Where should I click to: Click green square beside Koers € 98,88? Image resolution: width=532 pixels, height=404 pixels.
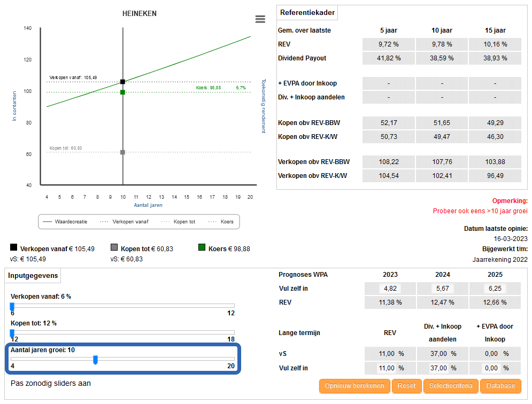point(202,247)
